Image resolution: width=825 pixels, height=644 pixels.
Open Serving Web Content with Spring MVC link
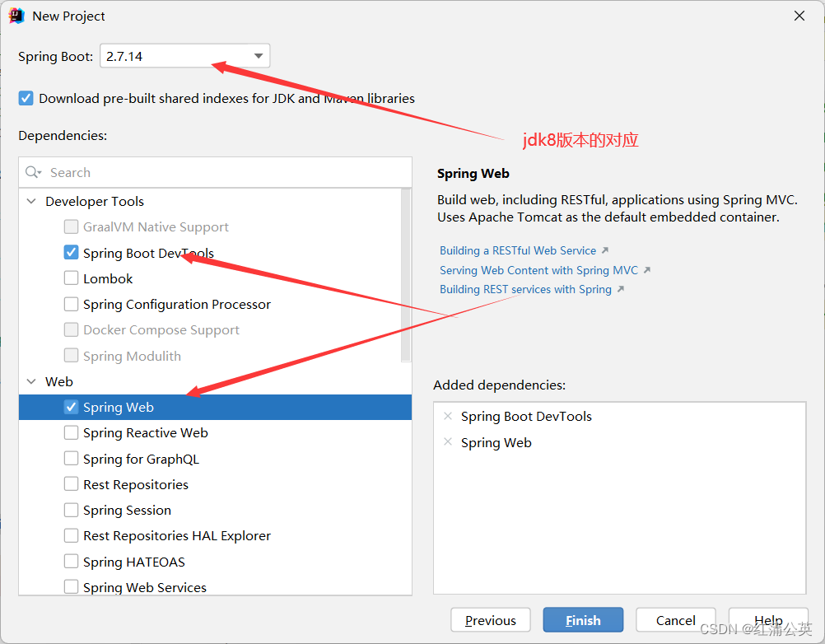[x=538, y=270]
